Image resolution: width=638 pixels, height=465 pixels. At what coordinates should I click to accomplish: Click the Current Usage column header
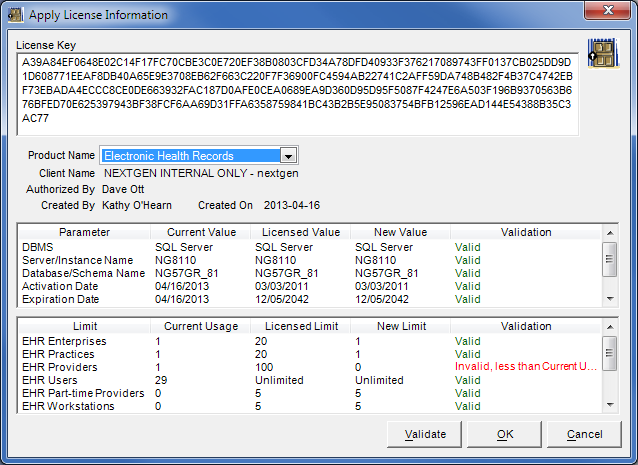[x=201, y=326]
